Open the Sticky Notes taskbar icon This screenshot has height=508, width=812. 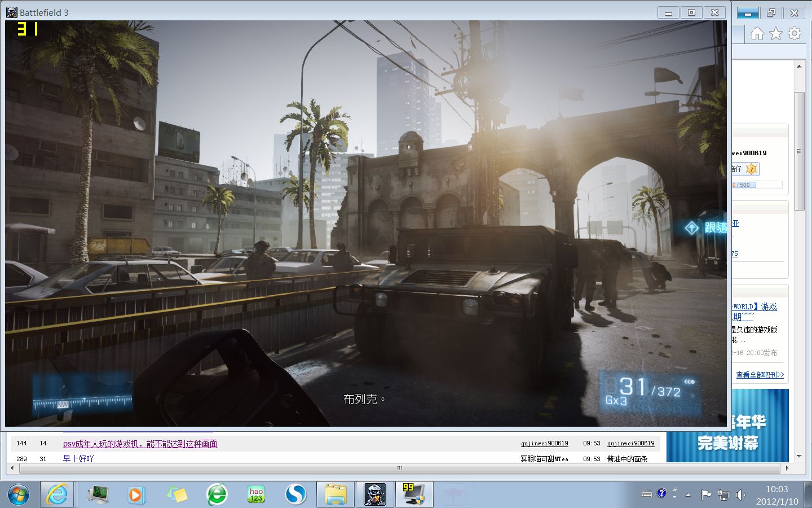coord(177,495)
